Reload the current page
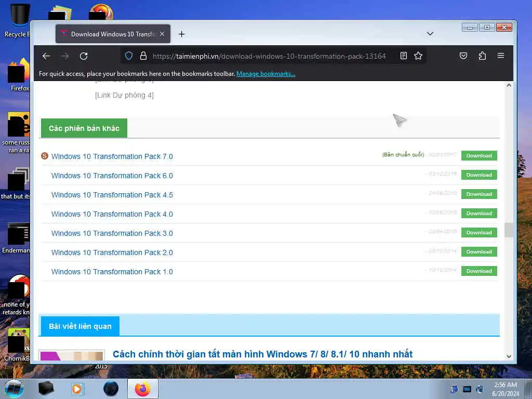The image size is (532, 399). point(84,56)
